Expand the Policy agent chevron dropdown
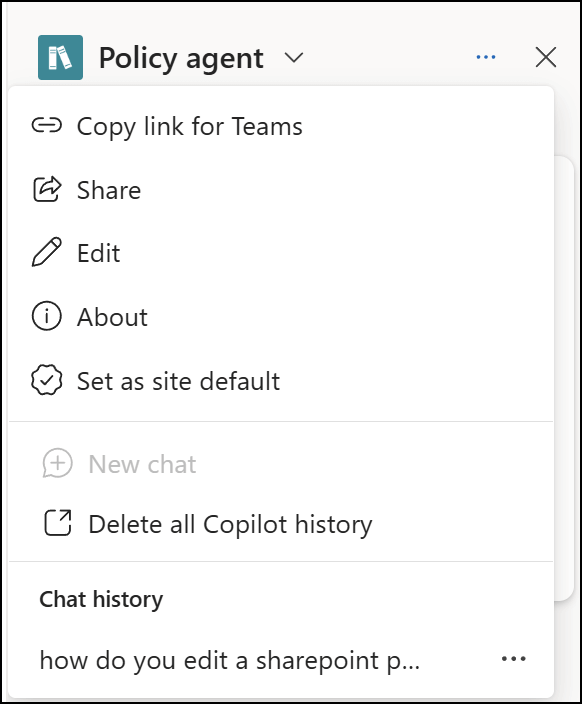 (x=294, y=57)
